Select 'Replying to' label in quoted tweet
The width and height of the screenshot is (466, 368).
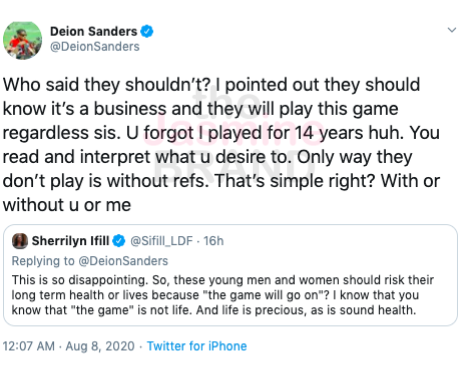tap(43, 261)
